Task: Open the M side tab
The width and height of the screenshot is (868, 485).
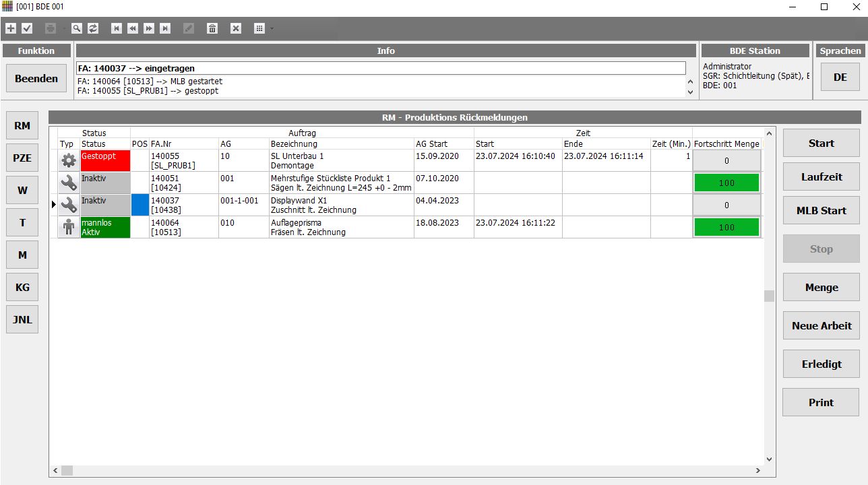Action: [x=22, y=255]
